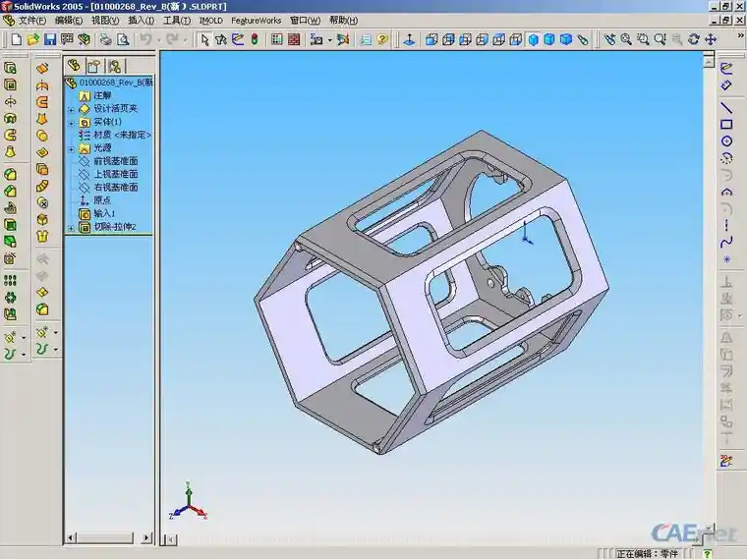Open the 编辑(E) menu
This screenshot has height=560, width=747.
click(69, 21)
